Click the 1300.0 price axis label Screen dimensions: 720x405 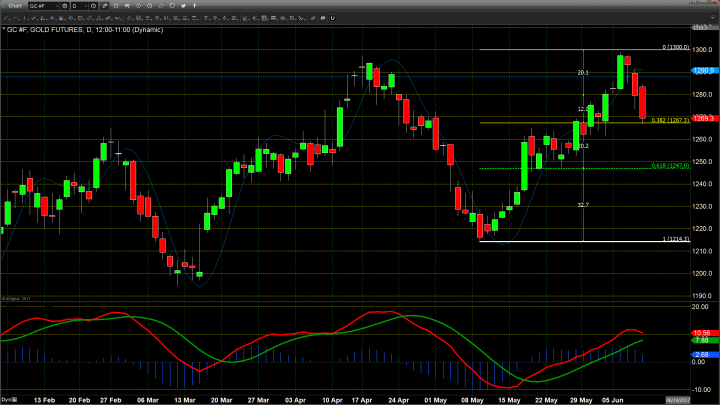pyautogui.click(x=703, y=50)
